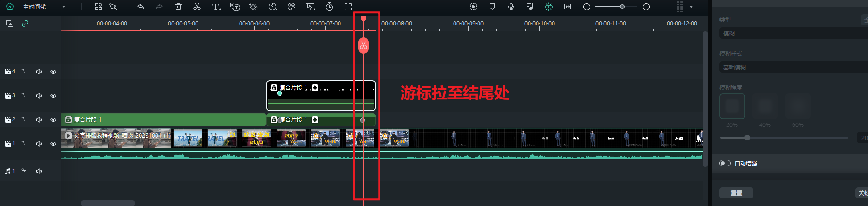Open the 基础模糊 blur style dropdown
Viewport: 868px width, 206px height.
(x=793, y=67)
